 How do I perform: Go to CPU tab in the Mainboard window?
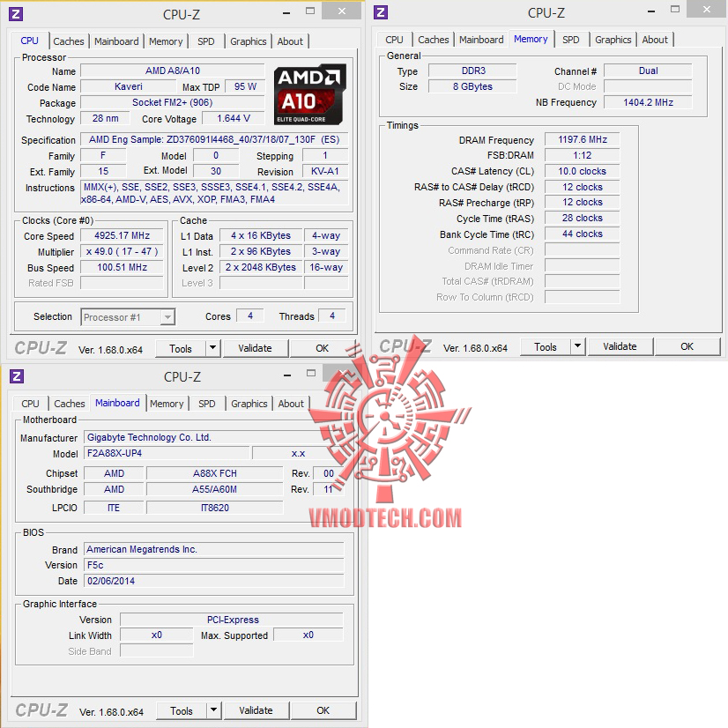[30, 404]
